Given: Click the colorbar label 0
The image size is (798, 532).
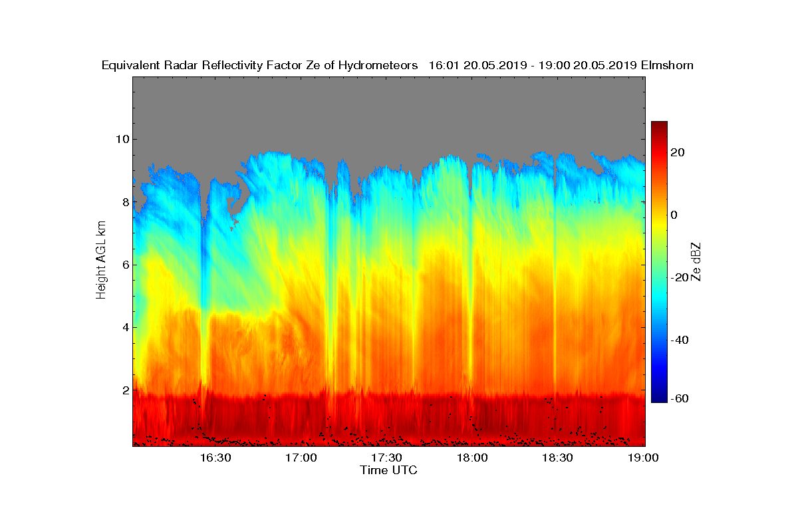Looking at the screenshot, I should [x=675, y=215].
